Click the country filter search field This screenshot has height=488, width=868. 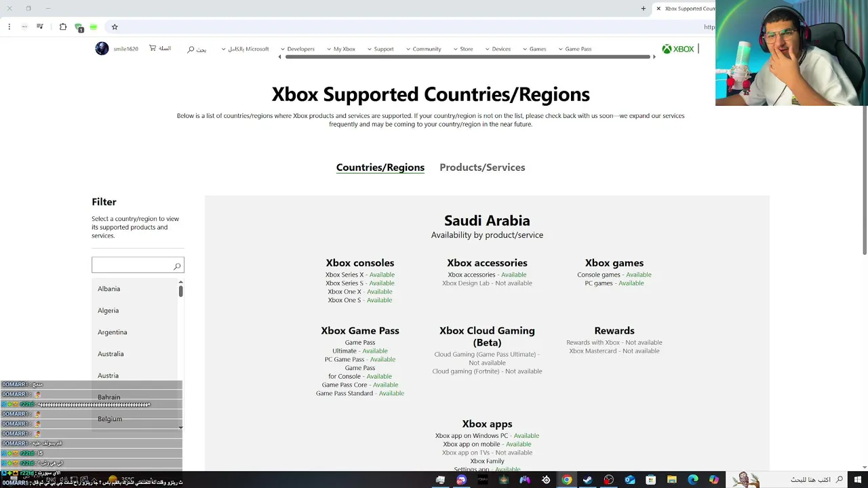pos(138,265)
